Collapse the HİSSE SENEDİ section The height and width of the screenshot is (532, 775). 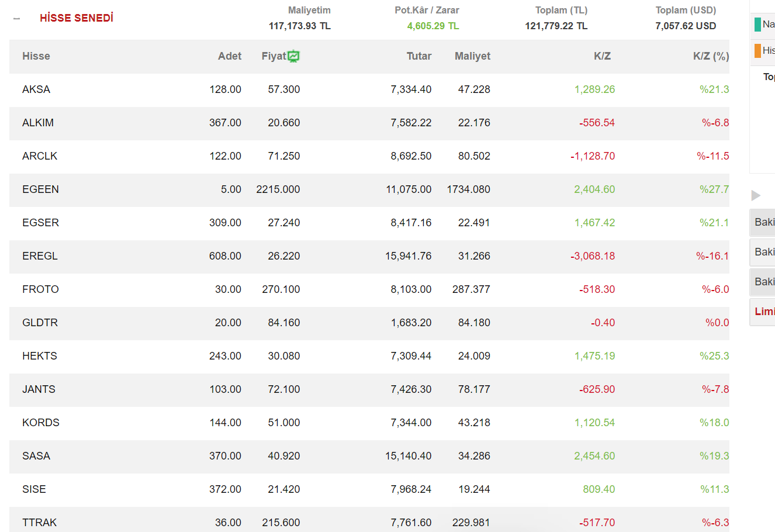[x=16, y=19]
